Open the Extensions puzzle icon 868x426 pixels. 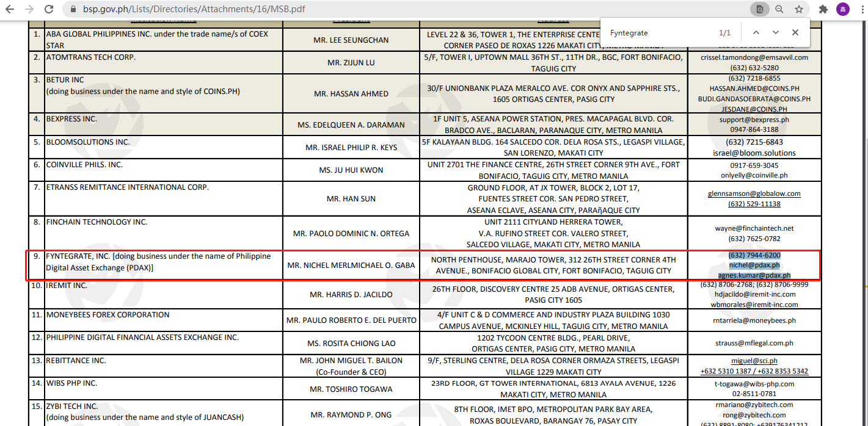[823, 9]
